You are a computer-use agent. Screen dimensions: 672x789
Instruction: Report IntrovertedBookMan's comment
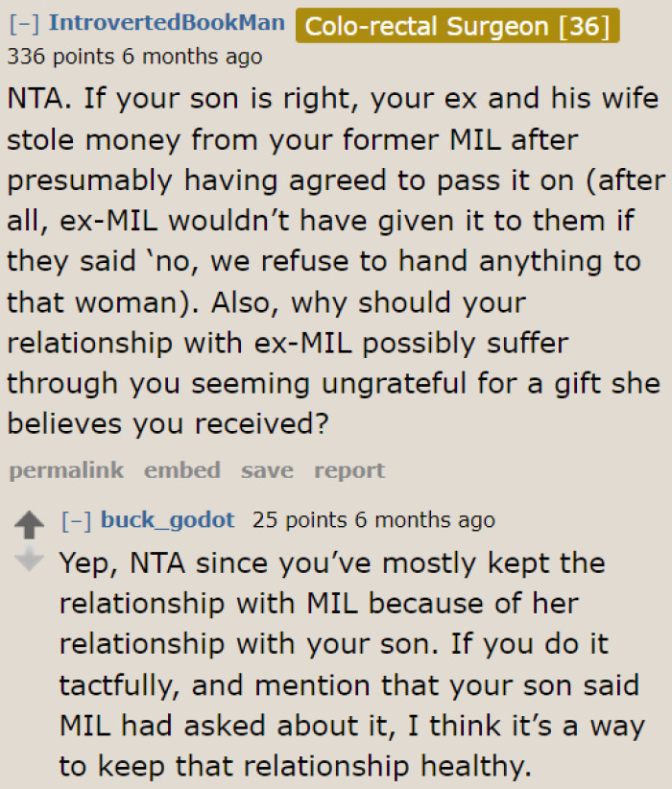click(x=349, y=470)
